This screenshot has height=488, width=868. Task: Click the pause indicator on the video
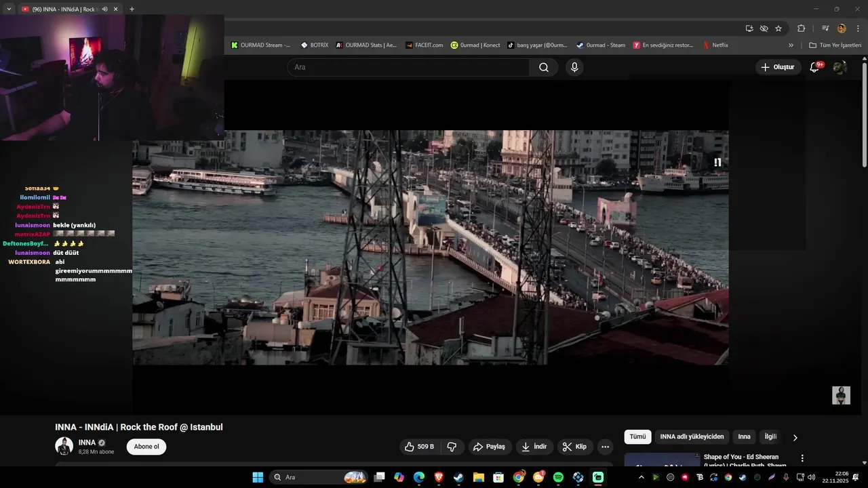point(717,162)
